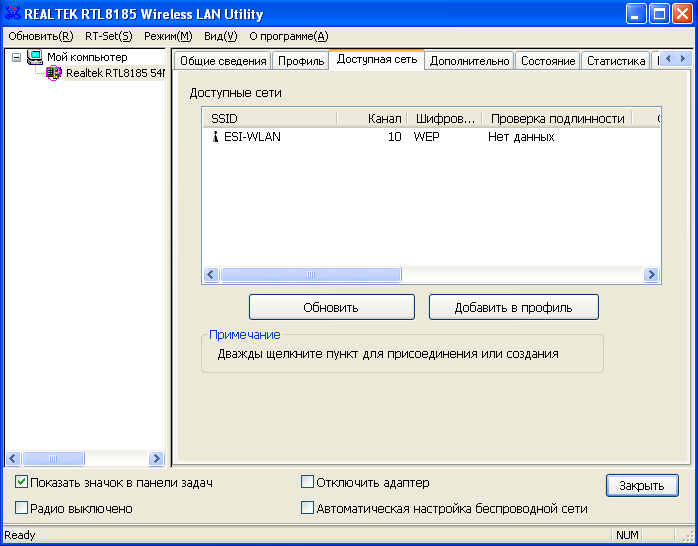This screenshot has width=698, height=546.
Task: Close the window with red X
Action: tap(682, 13)
